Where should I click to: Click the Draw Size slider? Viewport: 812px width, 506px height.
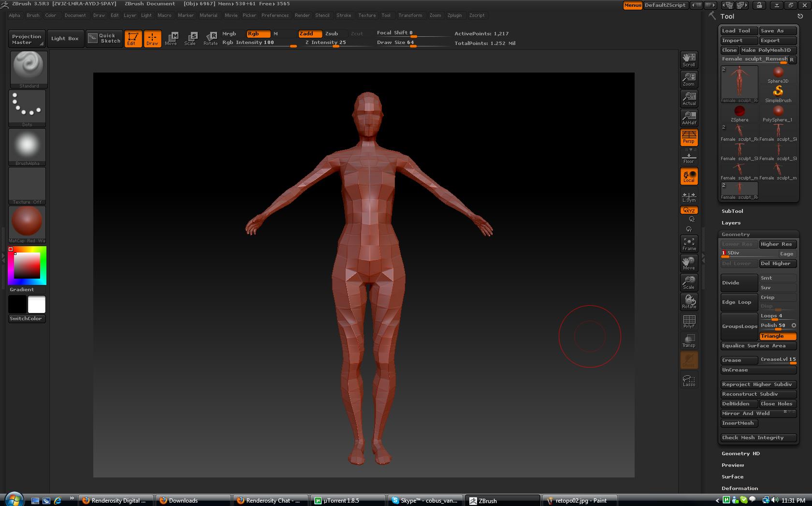pos(413,43)
